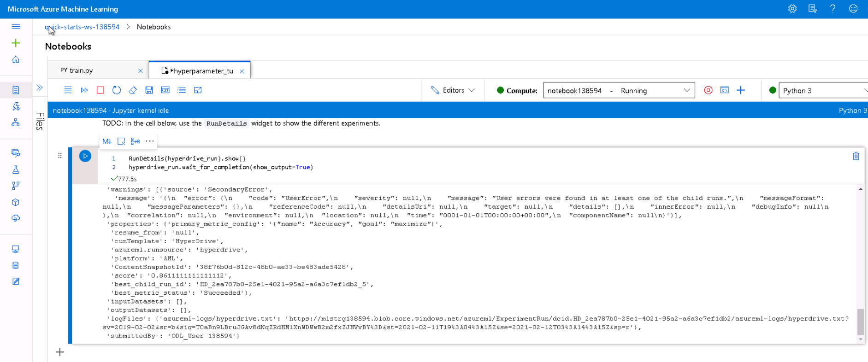Open Data Labeling in left sidebar

(x=16, y=281)
